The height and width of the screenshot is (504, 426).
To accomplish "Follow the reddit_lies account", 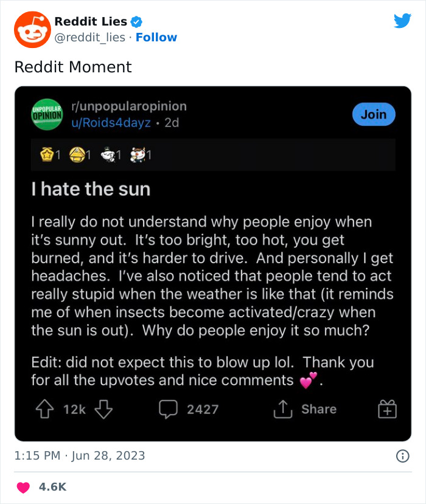I will coord(156,37).
